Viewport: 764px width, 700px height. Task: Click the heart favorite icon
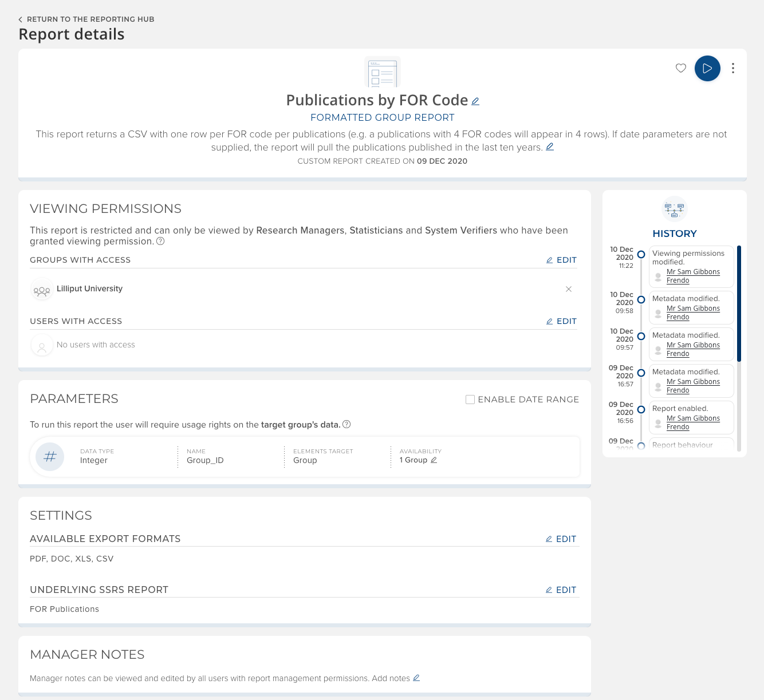pos(680,68)
